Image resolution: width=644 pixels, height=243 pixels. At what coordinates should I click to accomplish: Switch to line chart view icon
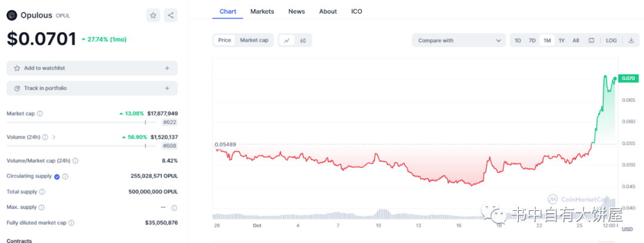click(x=287, y=40)
